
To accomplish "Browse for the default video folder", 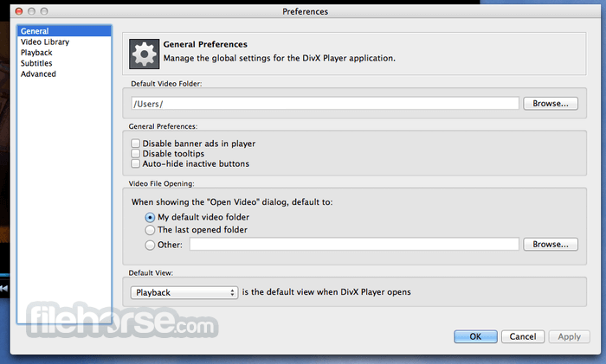I will click(551, 104).
